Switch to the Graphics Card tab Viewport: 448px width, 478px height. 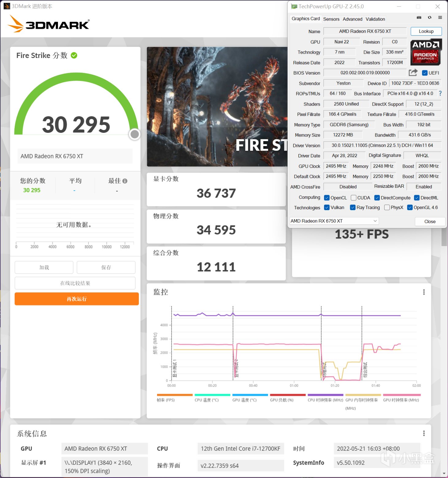pyautogui.click(x=306, y=19)
